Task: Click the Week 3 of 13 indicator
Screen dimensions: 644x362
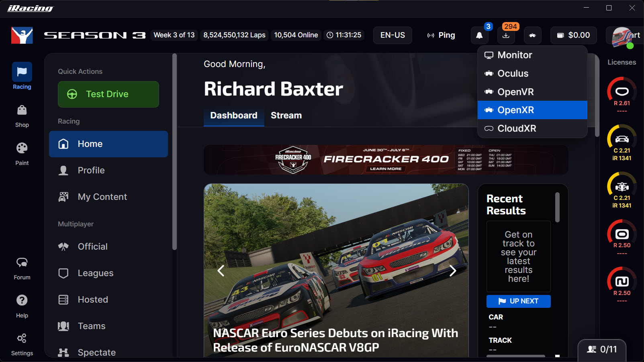Action: click(174, 35)
